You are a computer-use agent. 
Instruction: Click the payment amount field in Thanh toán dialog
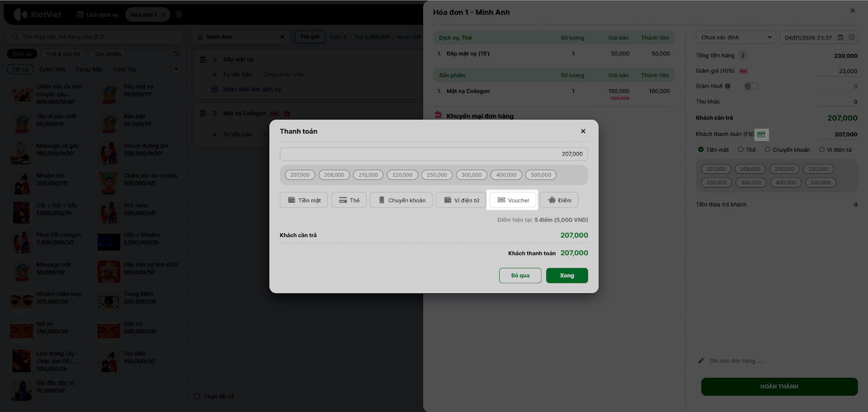[x=433, y=154]
